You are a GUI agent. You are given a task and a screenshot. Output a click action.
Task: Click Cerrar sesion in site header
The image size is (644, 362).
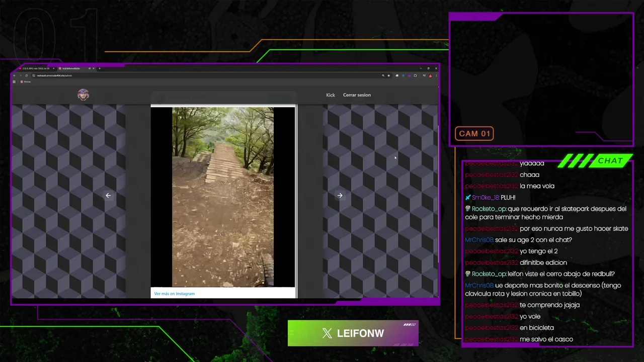pyautogui.click(x=357, y=95)
